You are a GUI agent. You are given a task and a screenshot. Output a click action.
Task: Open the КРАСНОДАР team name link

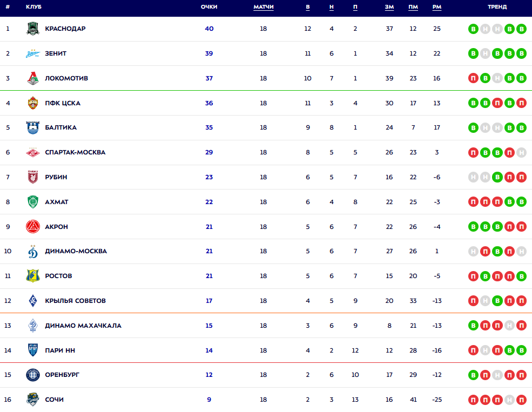coord(65,29)
